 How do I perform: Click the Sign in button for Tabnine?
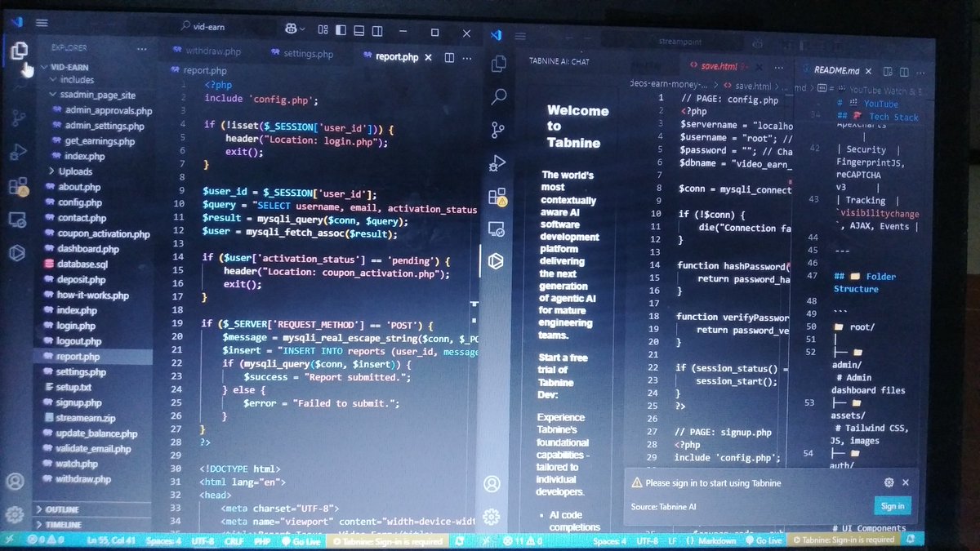[893, 506]
